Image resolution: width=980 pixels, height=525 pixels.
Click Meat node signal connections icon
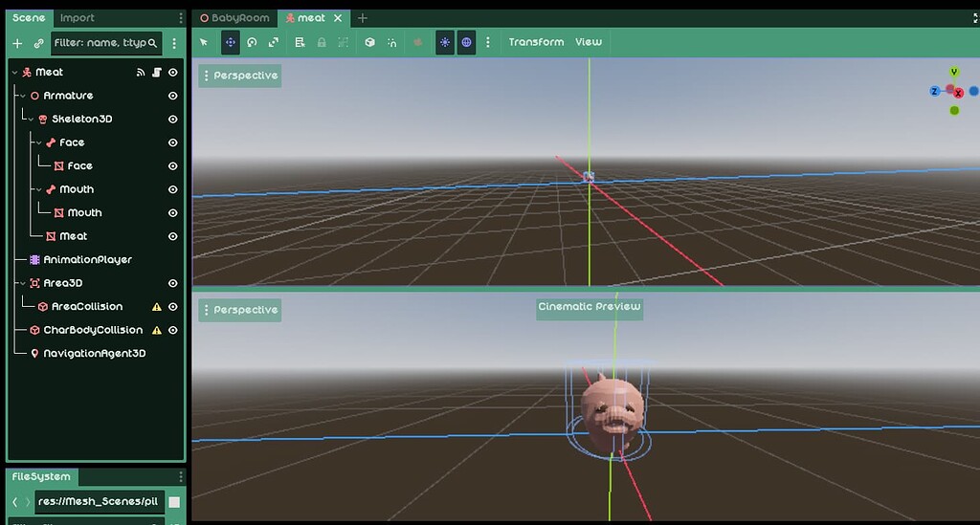pyautogui.click(x=141, y=73)
